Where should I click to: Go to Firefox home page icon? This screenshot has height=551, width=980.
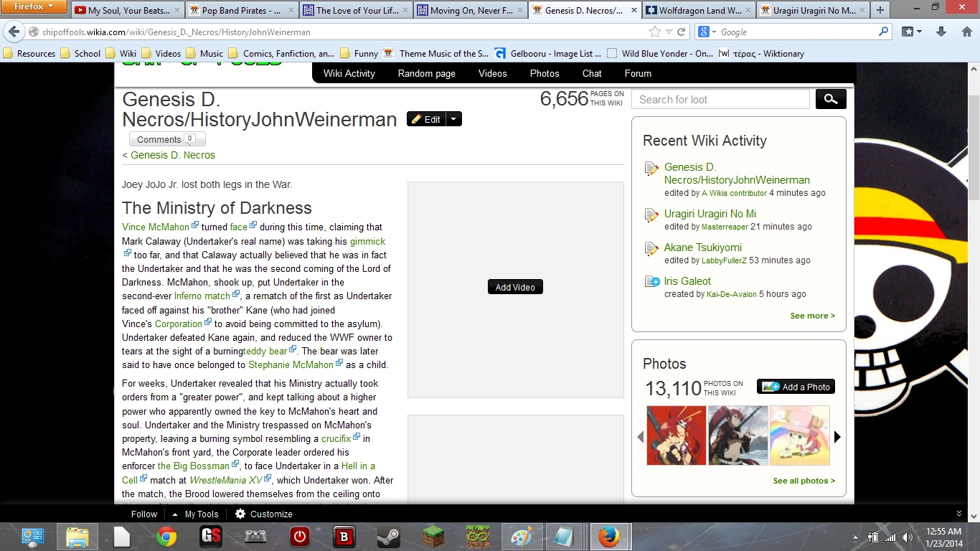coord(966,32)
